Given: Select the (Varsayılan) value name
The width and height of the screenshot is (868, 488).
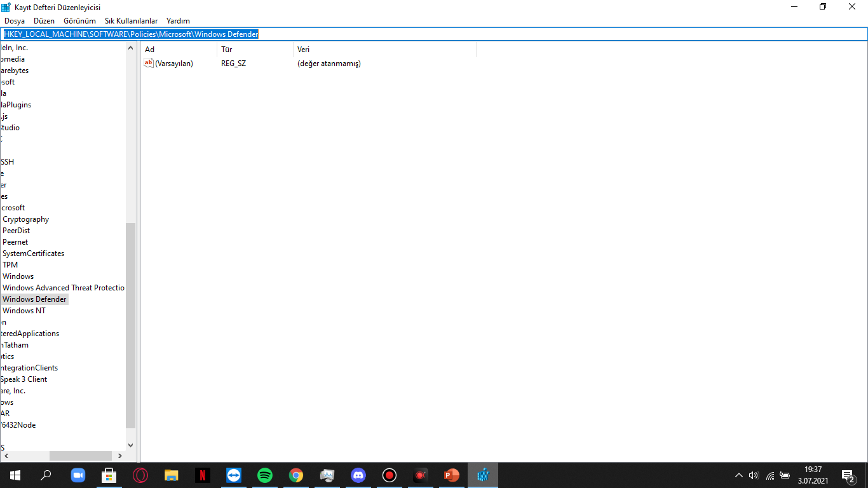Looking at the screenshot, I should pos(174,64).
